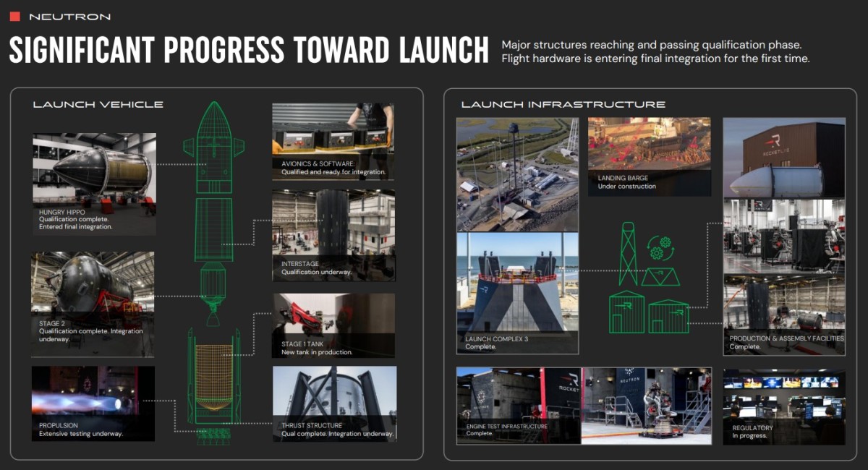Click the red square Neutron logo mark
The image size is (868, 470).
[x=14, y=16]
